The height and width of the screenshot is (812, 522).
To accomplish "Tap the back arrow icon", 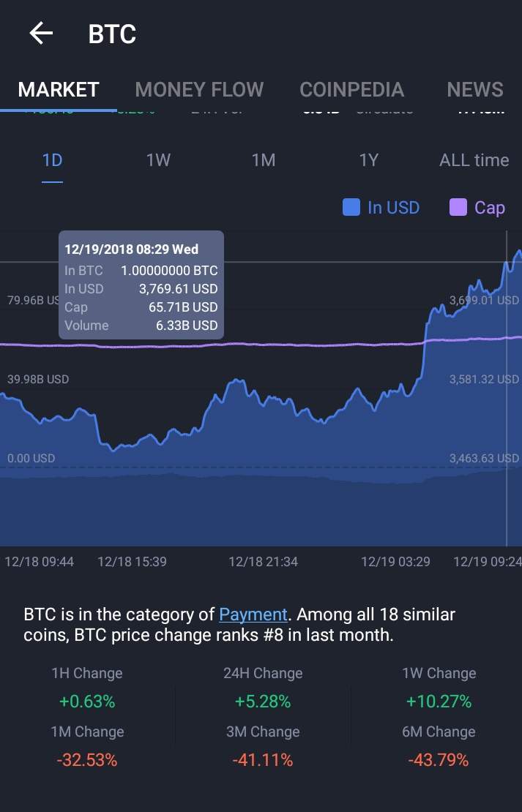I will [41, 33].
